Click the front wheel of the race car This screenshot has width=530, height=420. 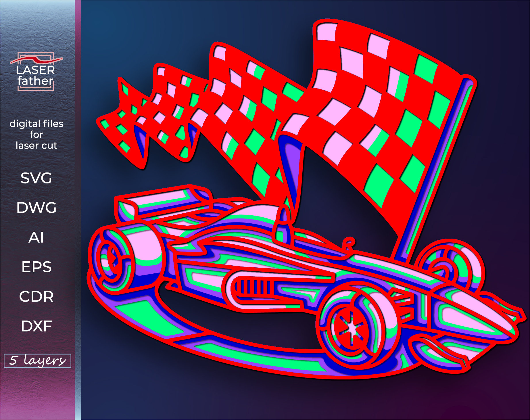pos(351,326)
